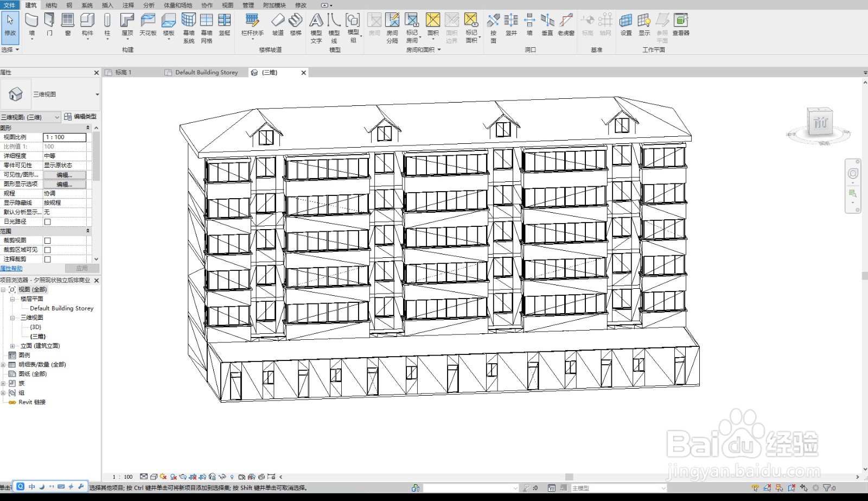Open the 属性帮助 link
The image size is (868, 501).
11,269
